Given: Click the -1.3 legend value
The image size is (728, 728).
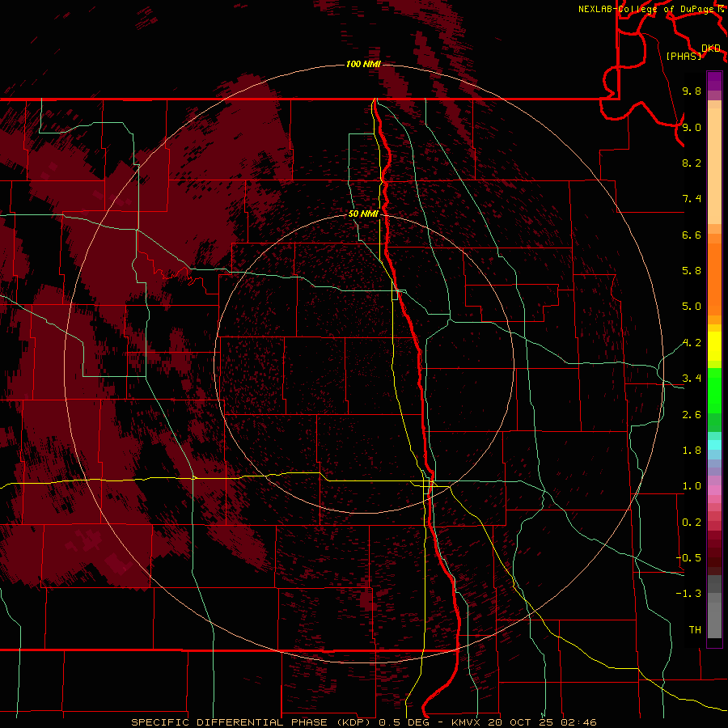Looking at the screenshot, I should [x=688, y=594].
